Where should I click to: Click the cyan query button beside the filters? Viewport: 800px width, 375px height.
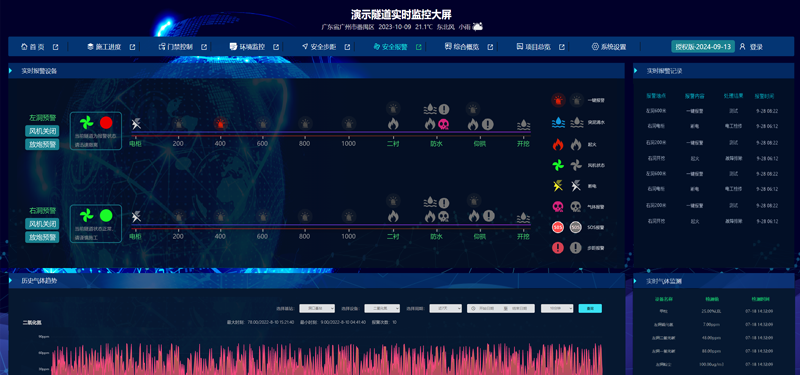pos(590,308)
